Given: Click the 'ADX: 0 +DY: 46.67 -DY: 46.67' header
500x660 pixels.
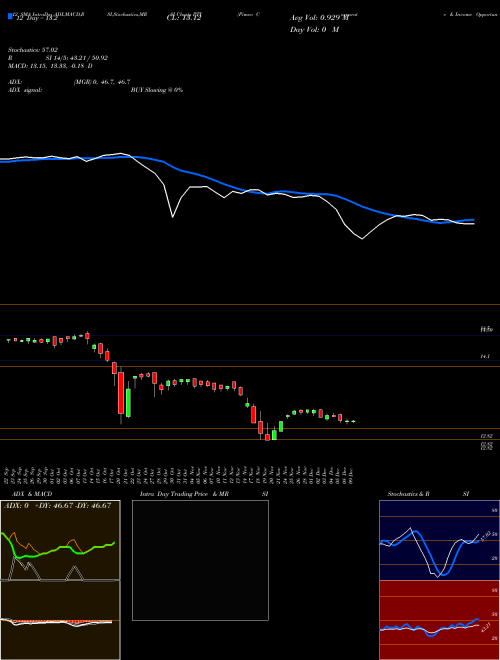Looking at the screenshot, I should pyautogui.click(x=57, y=505).
